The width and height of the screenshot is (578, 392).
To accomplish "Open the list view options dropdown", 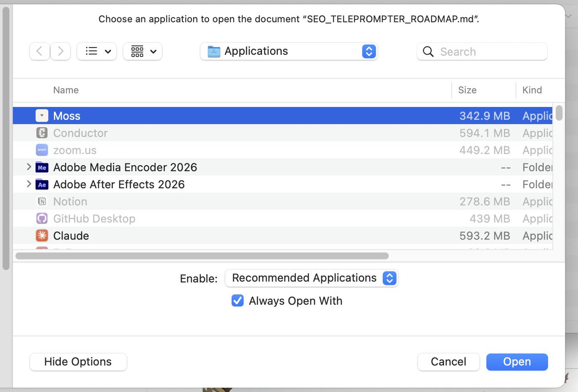I will (97, 51).
